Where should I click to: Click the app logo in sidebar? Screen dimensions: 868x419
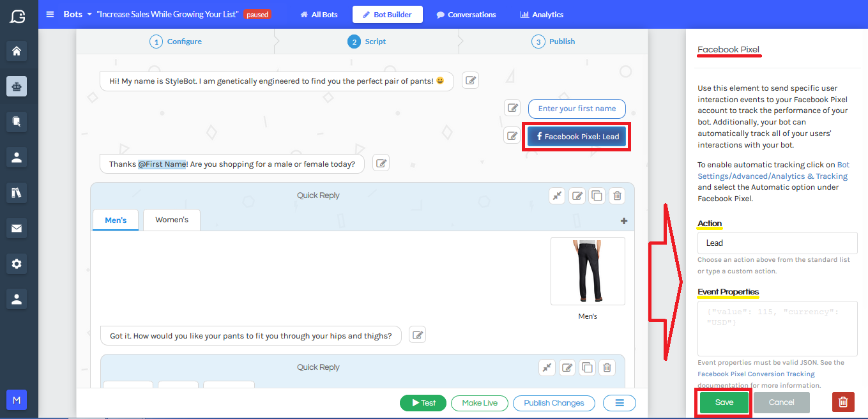[x=17, y=16]
